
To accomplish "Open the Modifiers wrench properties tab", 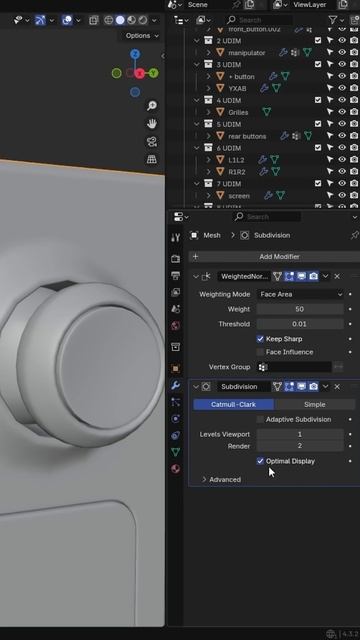I will pyautogui.click(x=176, y=385).
